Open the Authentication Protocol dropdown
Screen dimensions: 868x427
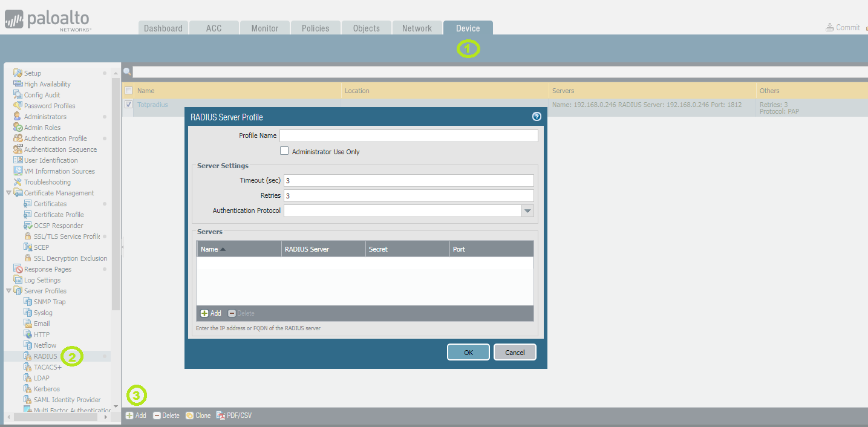point(527,211)
